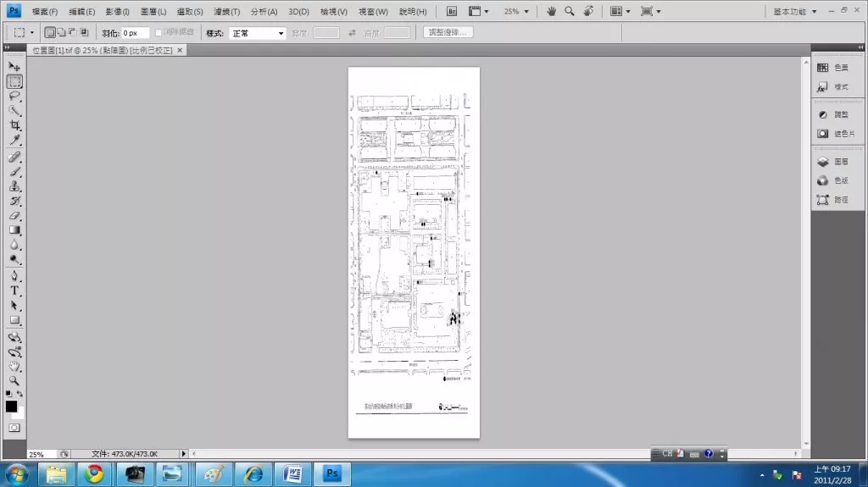Select the Pen tool
Image resolution: width=868 pixels, height=487 pixels.
click(x=14, y=276)
